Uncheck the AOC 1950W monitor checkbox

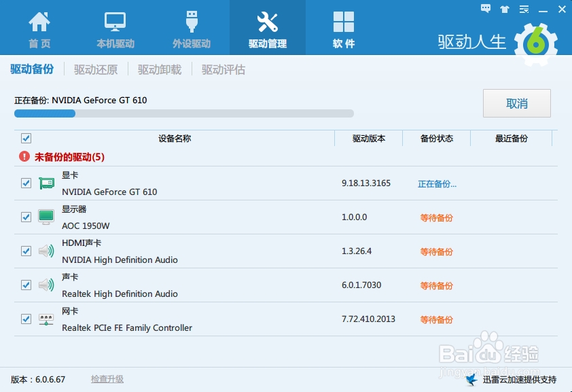(26, 217)
